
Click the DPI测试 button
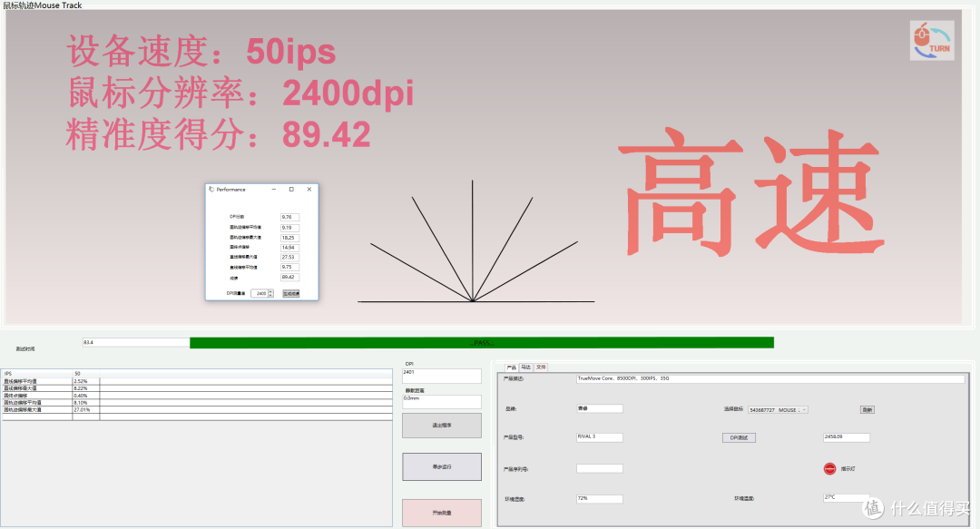[x=739, y=437]
